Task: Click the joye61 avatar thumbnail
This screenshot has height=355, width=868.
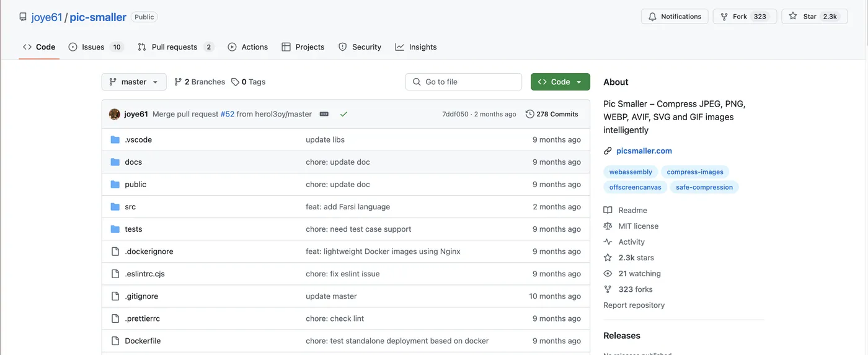Action: [x=115, y=114]
